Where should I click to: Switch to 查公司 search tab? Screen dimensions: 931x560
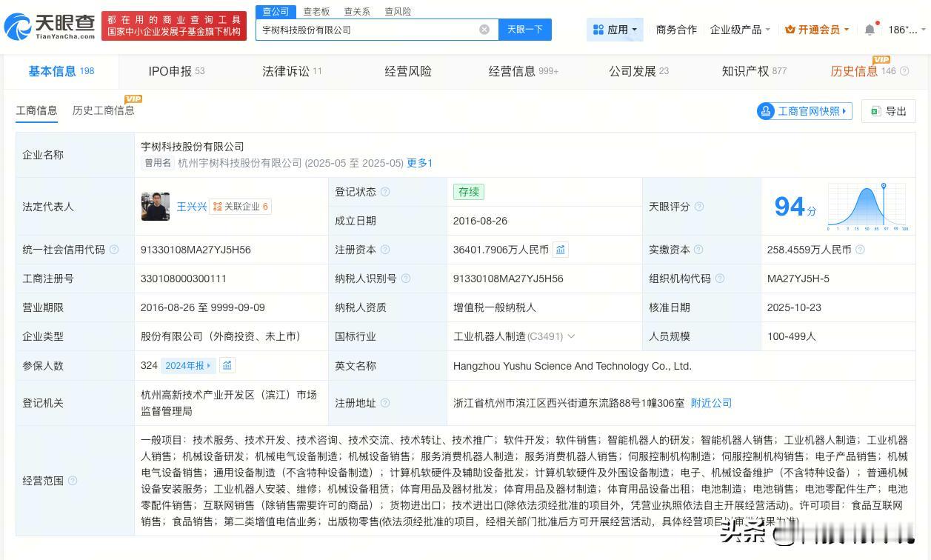[x=276, y=11]
